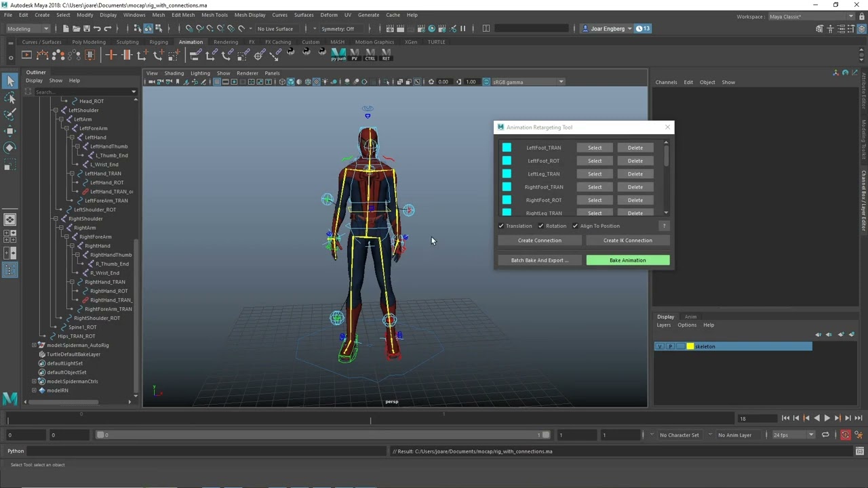
Task: Activate the Scale tool in toolbox
Action: (x=10, y=164)
